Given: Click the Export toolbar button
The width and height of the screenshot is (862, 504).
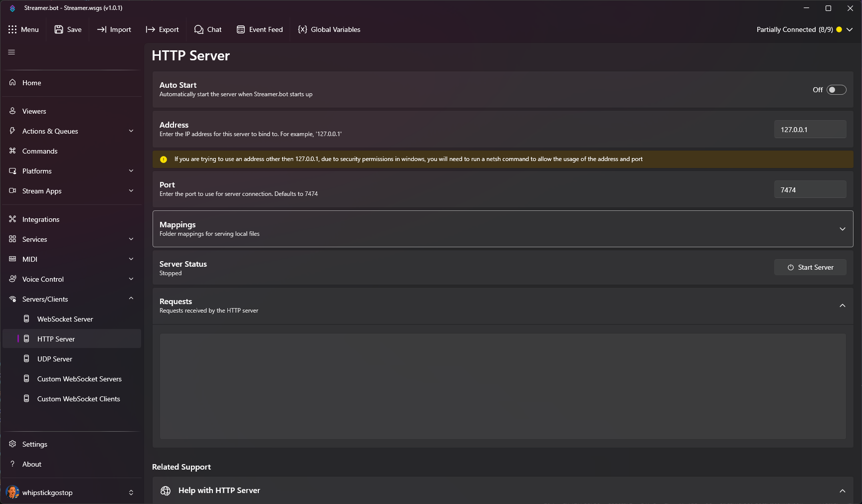Looking at the screenshot, I should tap(162, 29).
